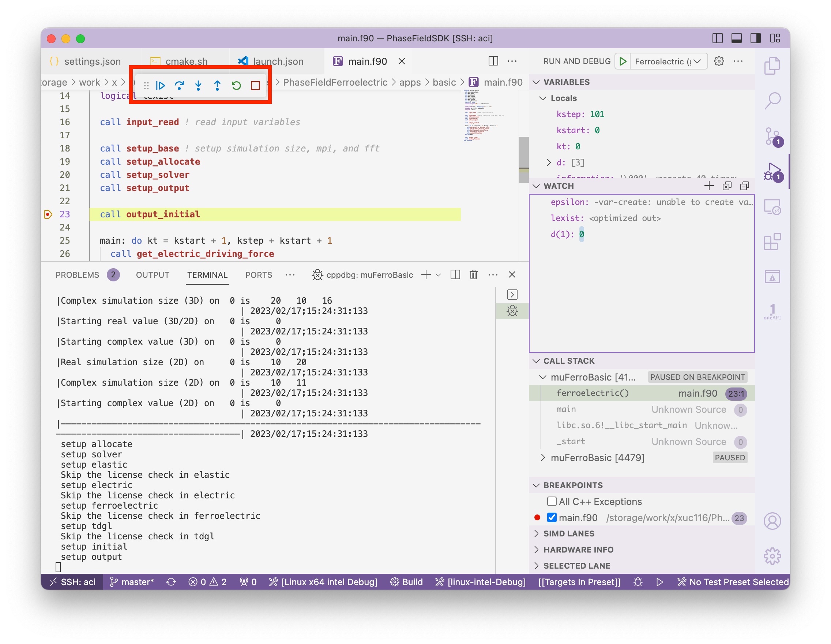This screenshot has height=644, width=831.
Task: Step out using the debug toolbar
Action: click(217, 86)
